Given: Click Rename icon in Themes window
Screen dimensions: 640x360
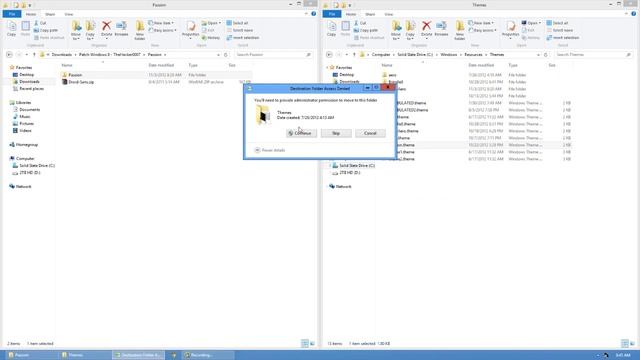Looking at the screenshot, I should pos(441,29).
